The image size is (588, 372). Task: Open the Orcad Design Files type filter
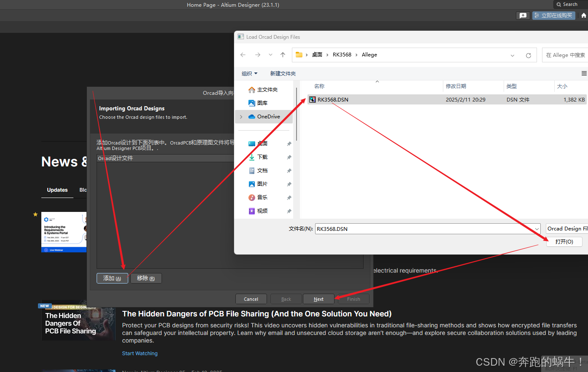567,229
